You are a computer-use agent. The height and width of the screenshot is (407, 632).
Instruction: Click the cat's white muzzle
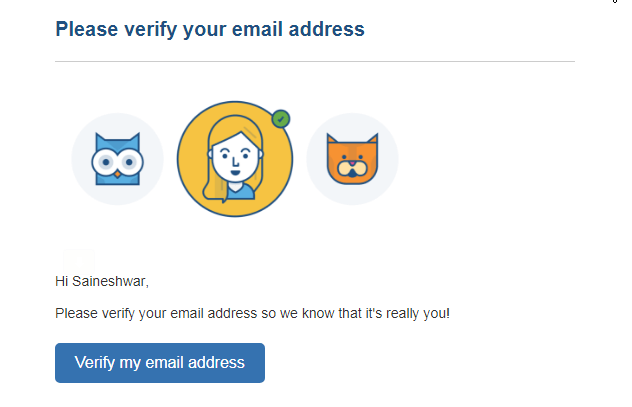[352, 171]
